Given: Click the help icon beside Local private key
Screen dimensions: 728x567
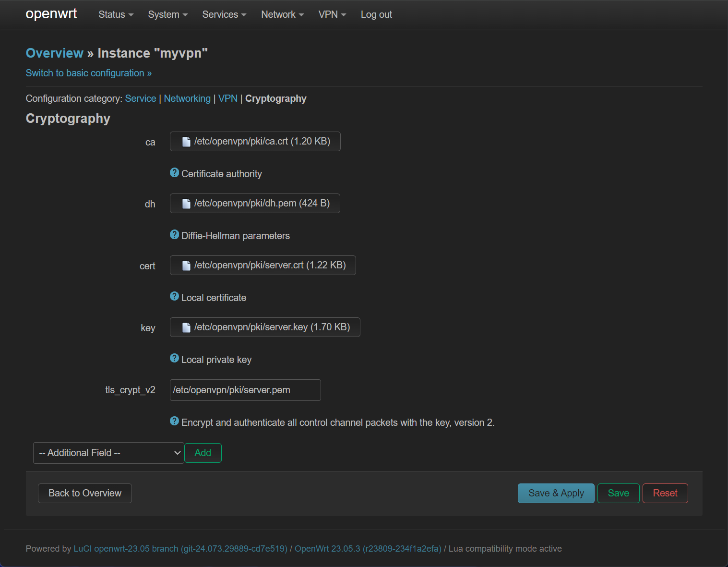Looking at the screenshot, I should (x=174, y=359).
